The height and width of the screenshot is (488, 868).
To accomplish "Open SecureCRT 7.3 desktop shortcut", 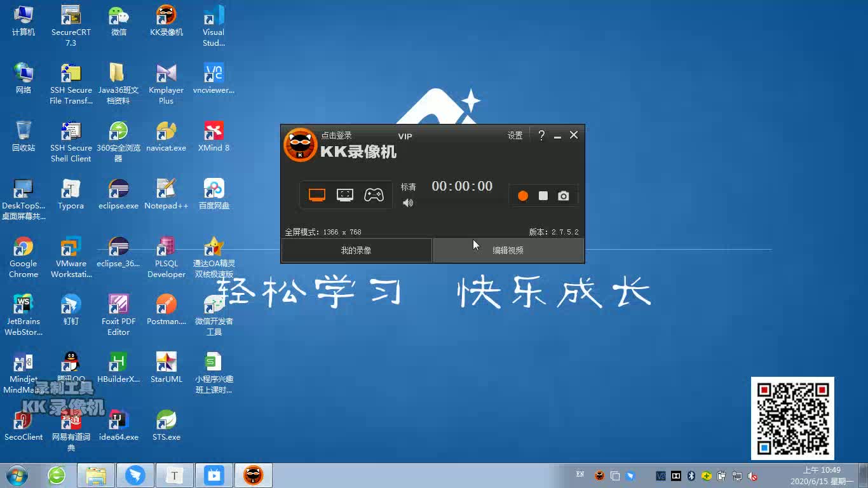I will click(71, 26).
